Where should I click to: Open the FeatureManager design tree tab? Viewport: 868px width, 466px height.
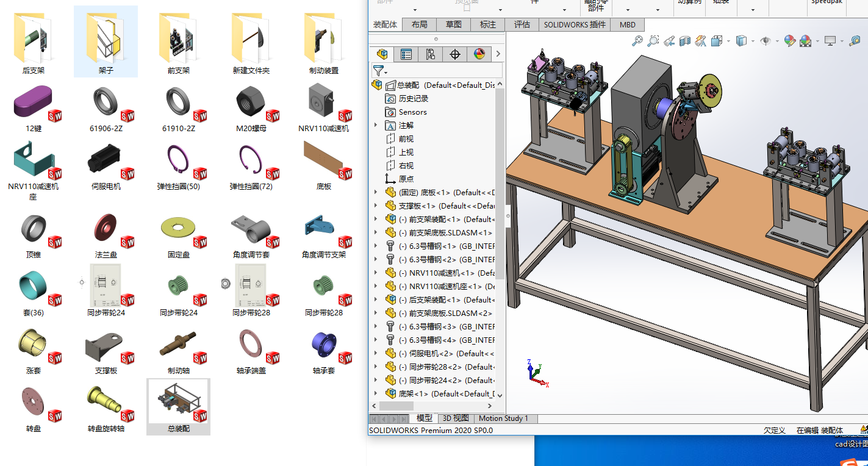[382, 54]
